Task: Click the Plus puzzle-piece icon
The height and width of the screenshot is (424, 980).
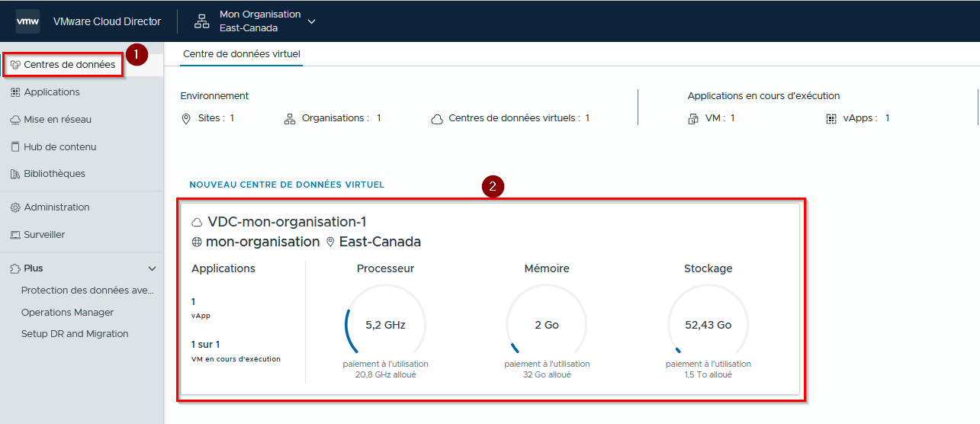Action: pos(15,268)
